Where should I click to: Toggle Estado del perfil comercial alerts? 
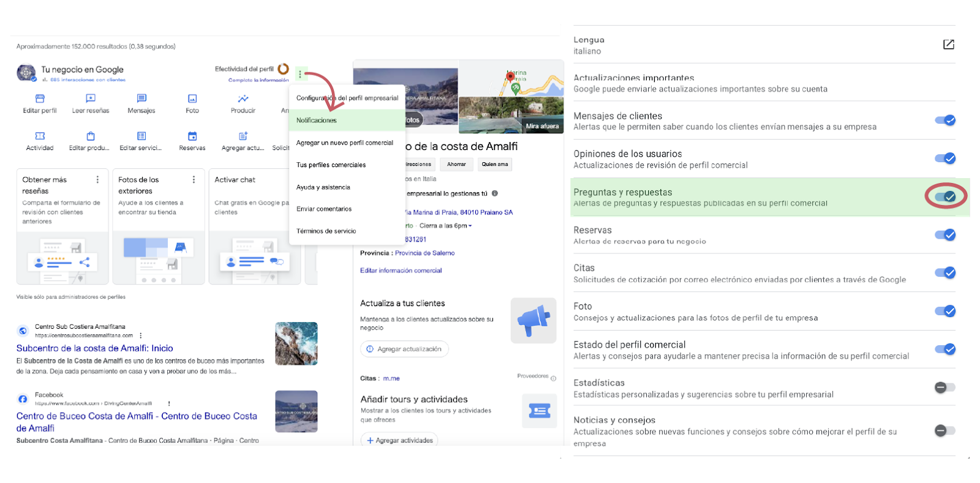945,349
